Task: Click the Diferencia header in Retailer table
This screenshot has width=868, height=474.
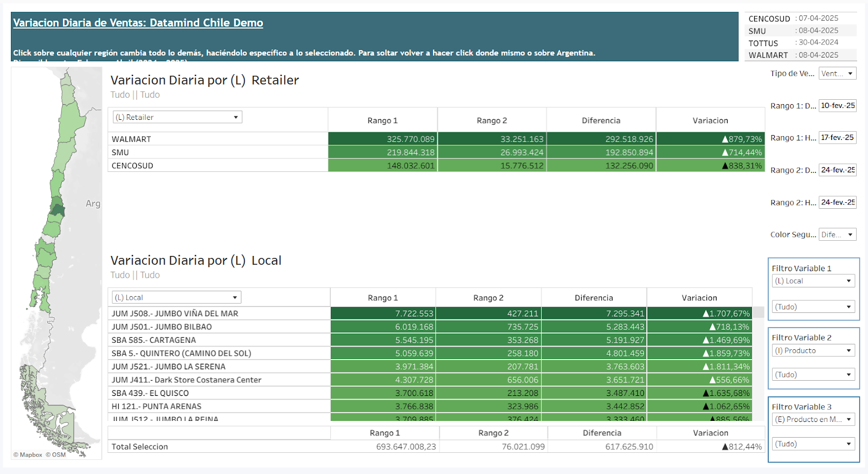Action: pos(601,120)
